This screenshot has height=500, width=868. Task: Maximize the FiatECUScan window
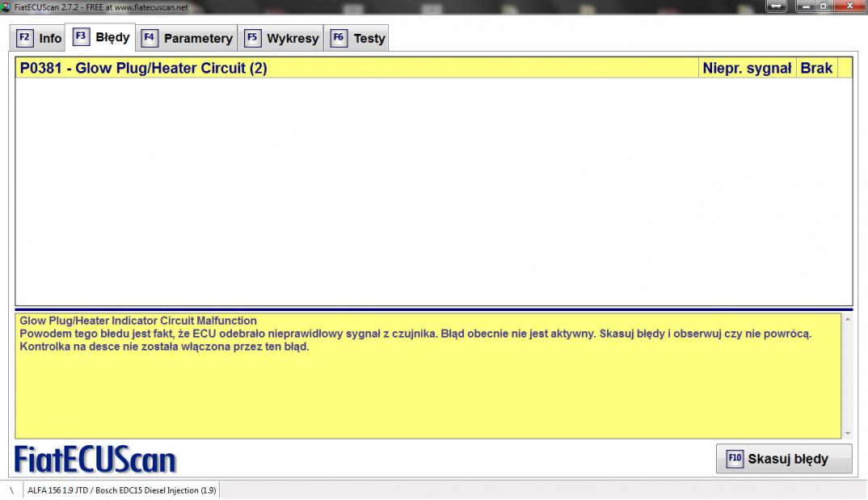click(824, 6)
